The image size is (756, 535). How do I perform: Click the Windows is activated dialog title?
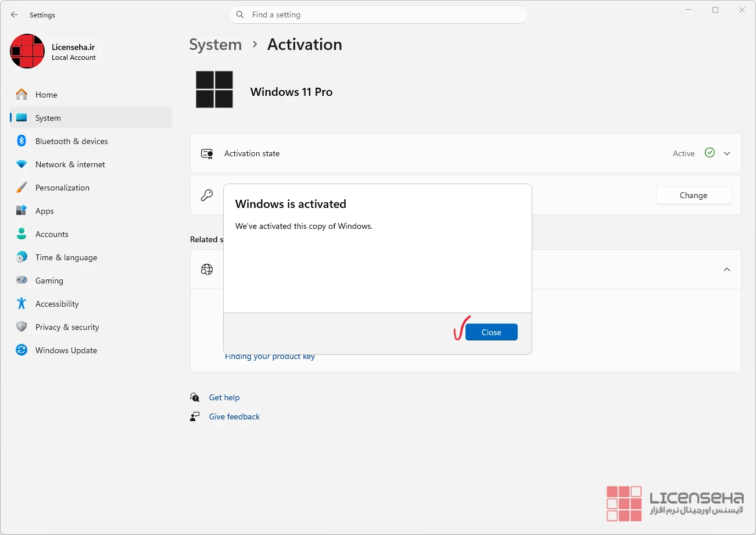click(x=291, y=204)
